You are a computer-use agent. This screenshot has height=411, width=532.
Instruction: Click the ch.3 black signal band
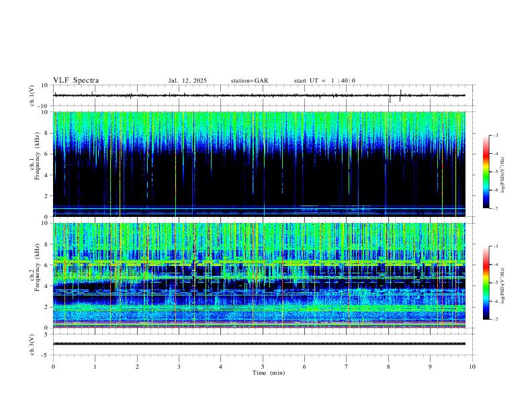point(259,344)
